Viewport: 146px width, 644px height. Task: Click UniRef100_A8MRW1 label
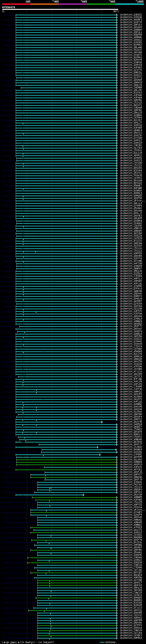131,37
